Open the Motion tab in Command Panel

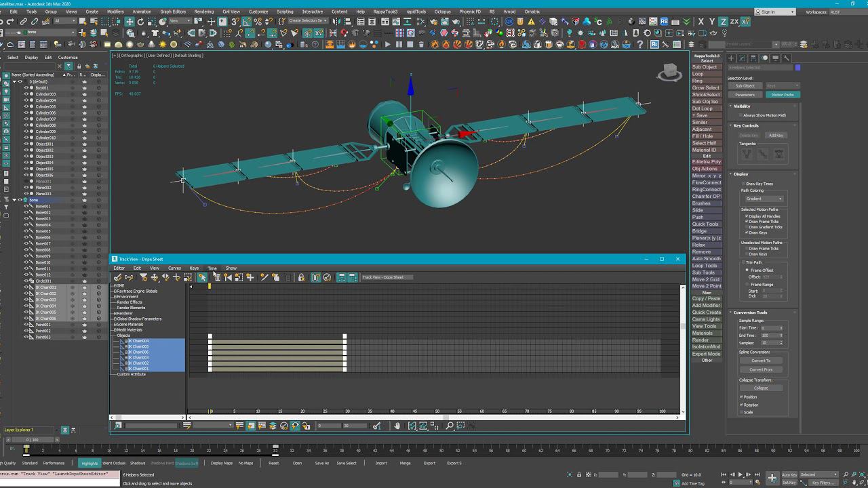[x=764, y=58]
